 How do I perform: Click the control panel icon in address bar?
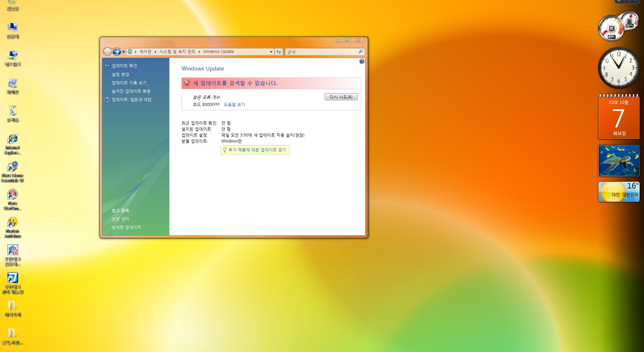point(130,52)
